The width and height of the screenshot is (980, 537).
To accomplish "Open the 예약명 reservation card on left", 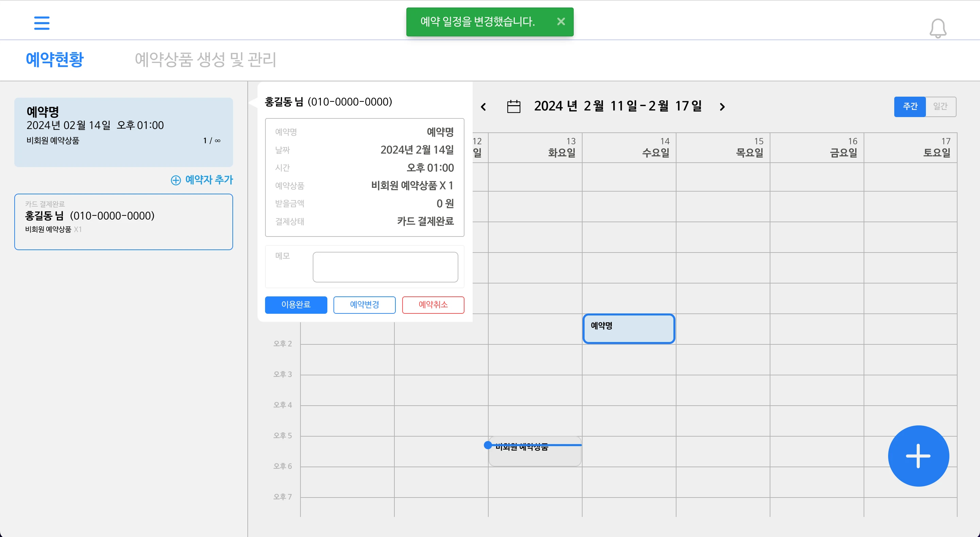I will [124, 132].
